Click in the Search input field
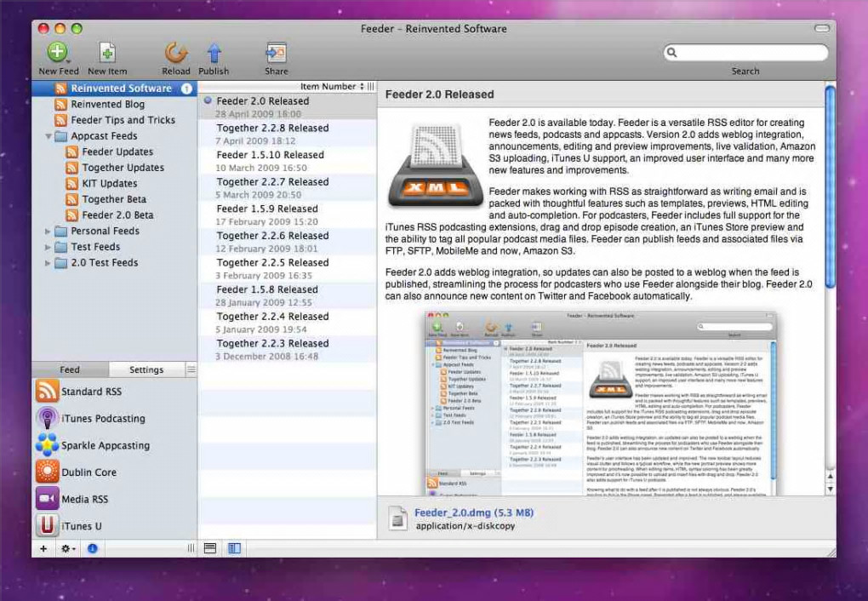Image resolution: width=868 pixels, height=601 pixels. coord(745,53)
